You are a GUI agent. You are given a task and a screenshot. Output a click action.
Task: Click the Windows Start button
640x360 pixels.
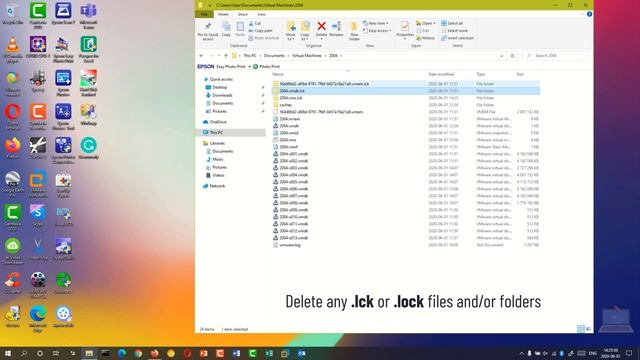pyautogui.click(x=7, y=353)
